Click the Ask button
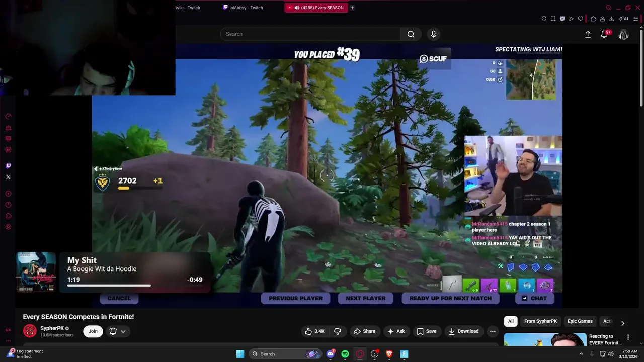Screen dimensions: 644x362 396,331
